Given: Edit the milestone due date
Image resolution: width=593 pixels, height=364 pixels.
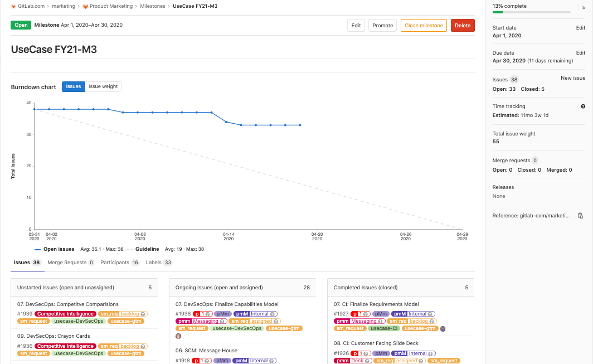Looking at the screenshot, I should pyautogui.click(x=580, y=53).
